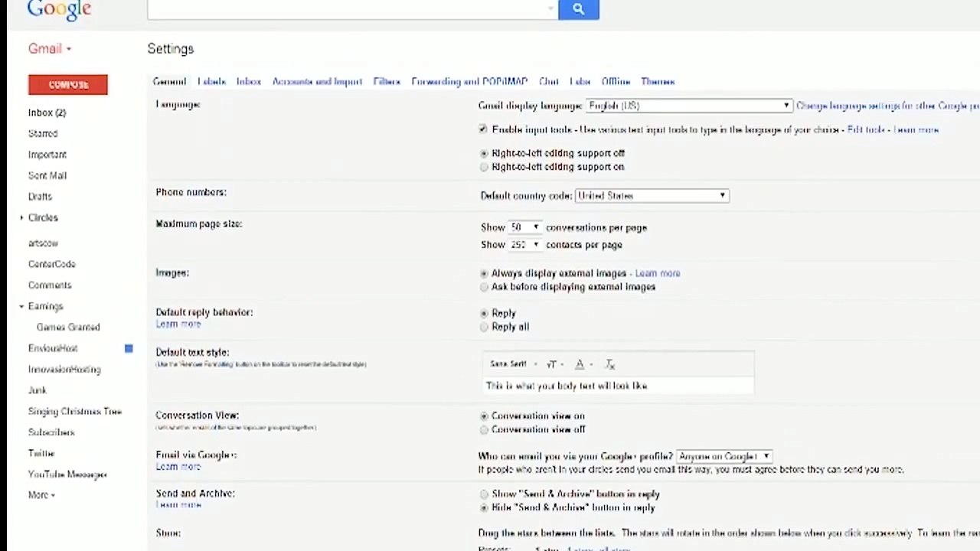Open the Offline settings tab
This screenshot has width=980, height=551.
pyautogui.click(x=616, y=81)
